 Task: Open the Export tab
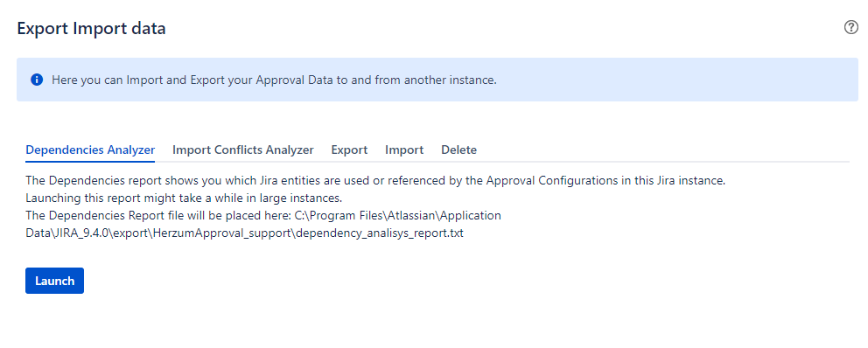[349, 150]
